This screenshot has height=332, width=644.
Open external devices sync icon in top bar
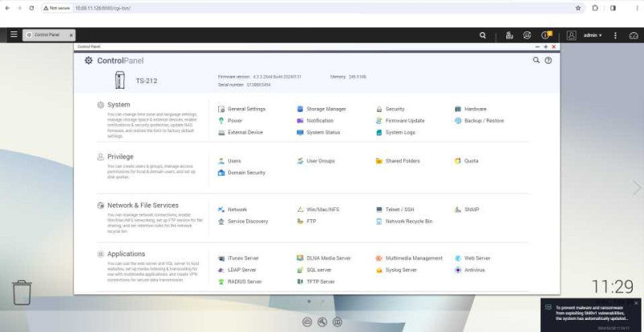pyautogui.click(x=527, y=35)
